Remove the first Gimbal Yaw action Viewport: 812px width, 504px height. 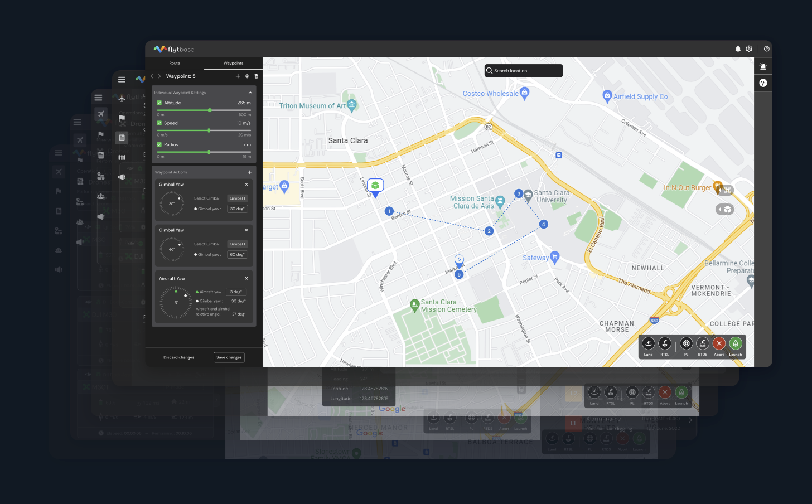[x=246, y=185]
